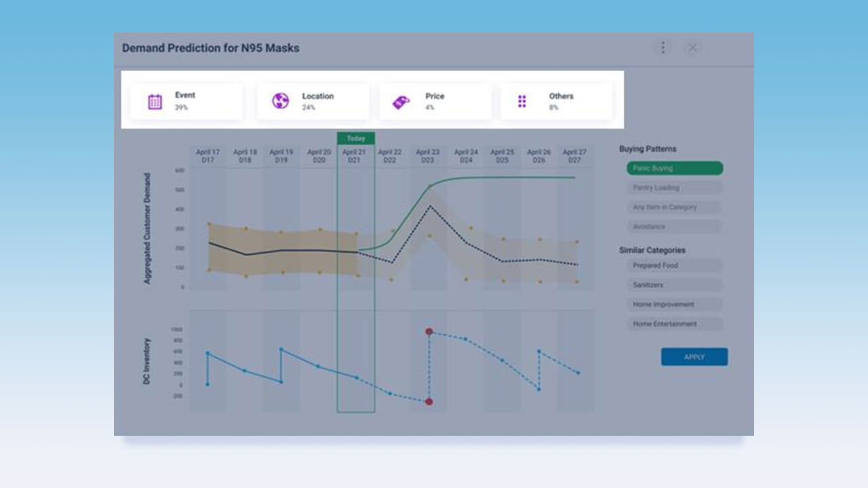Screen dimensions: 868x488
Task: Click the Price tag icon
Action: click(401, 102)
